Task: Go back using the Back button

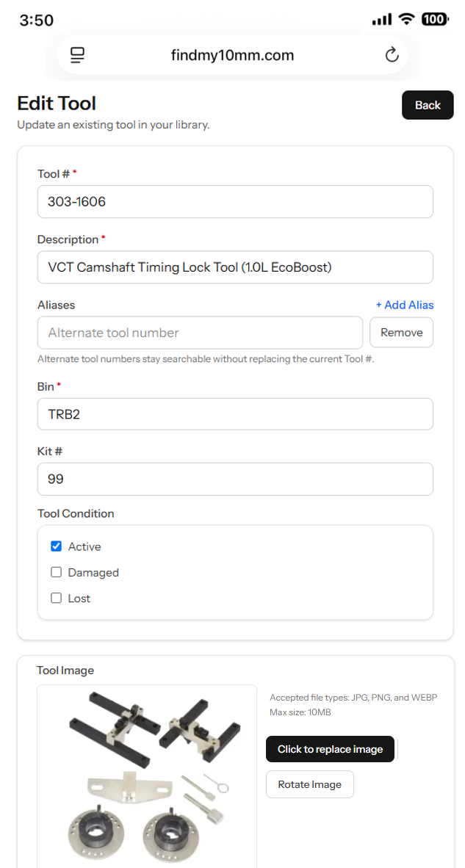Action: [428, 105]
